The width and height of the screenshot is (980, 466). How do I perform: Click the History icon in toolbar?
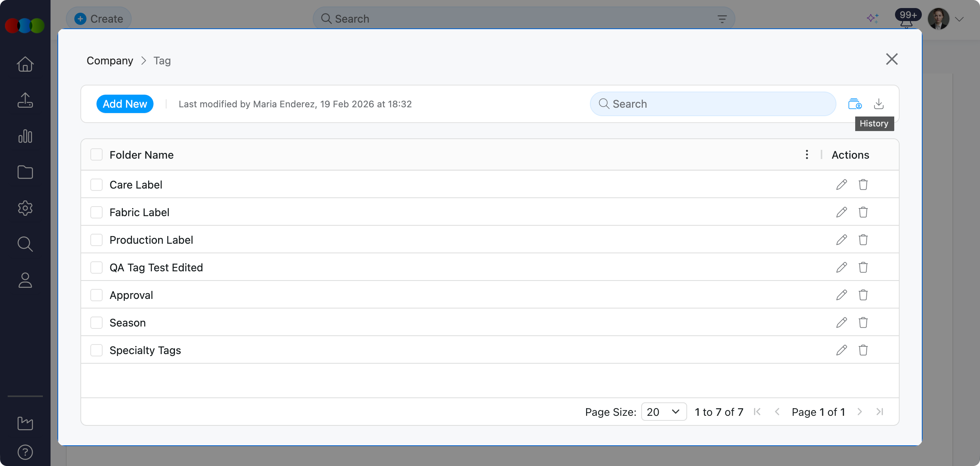(x=854, y=104)
